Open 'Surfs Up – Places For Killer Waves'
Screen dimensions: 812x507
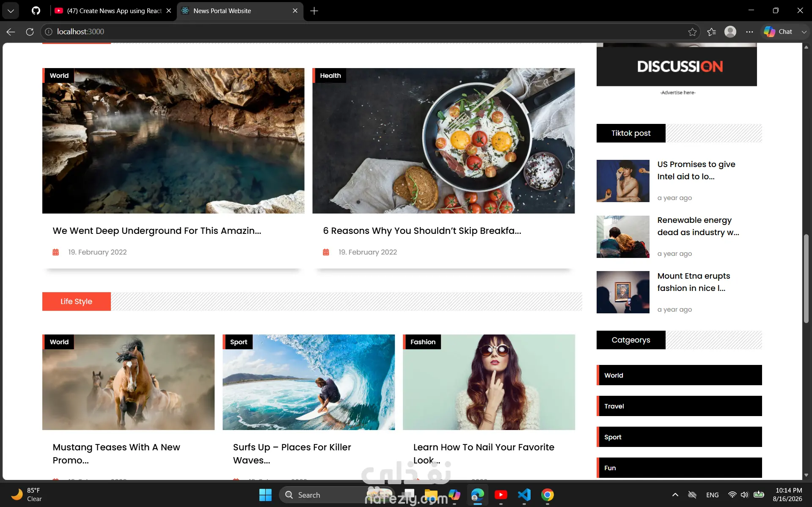292,454
